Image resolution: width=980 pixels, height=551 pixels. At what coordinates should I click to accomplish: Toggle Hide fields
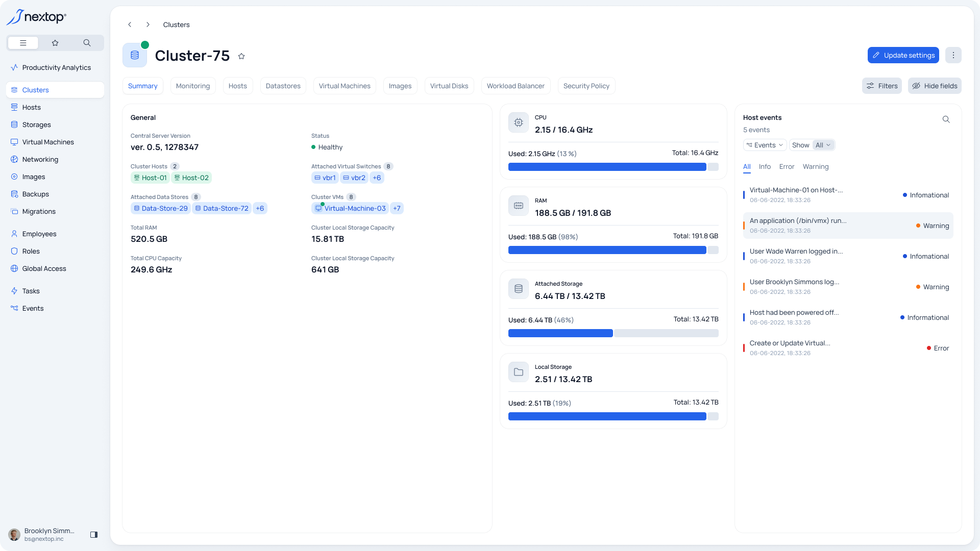(x=935, y=86)
